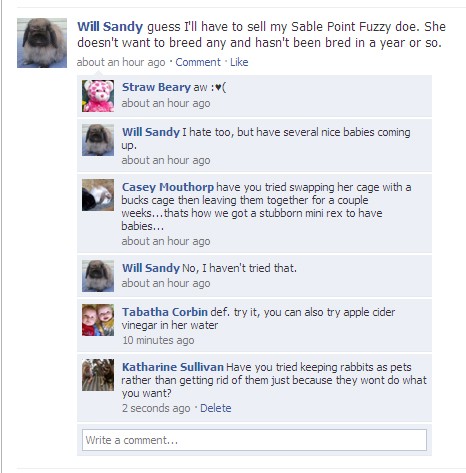This screenshot has width=466, height=473.
Task: Open Will Sandy's name in post header
Action: click(110, 27)
